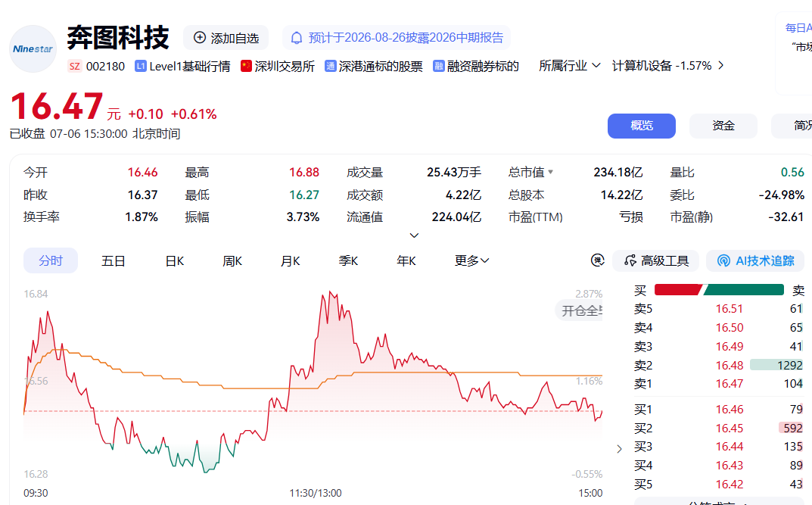This screenshot has width=812, height=505.
Task: Expand the order book side arrow
Action: point(619,449)
